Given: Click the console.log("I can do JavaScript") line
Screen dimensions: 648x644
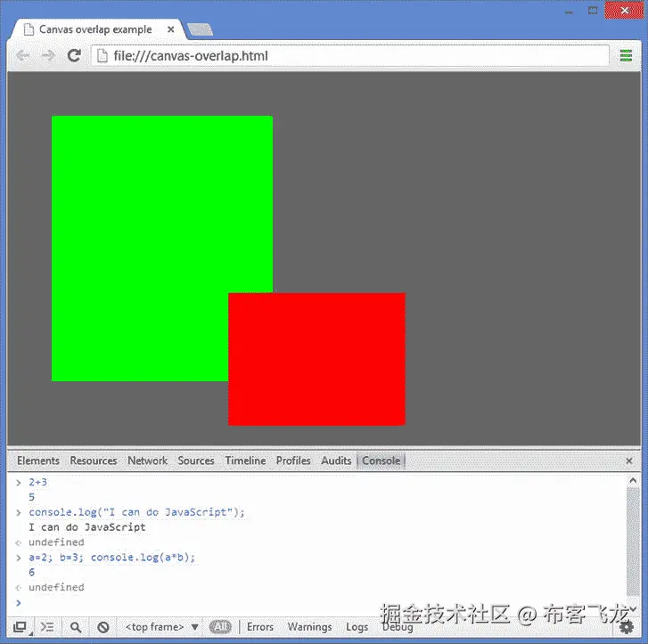Looking at the screenshot, I should tap(136, 512).
